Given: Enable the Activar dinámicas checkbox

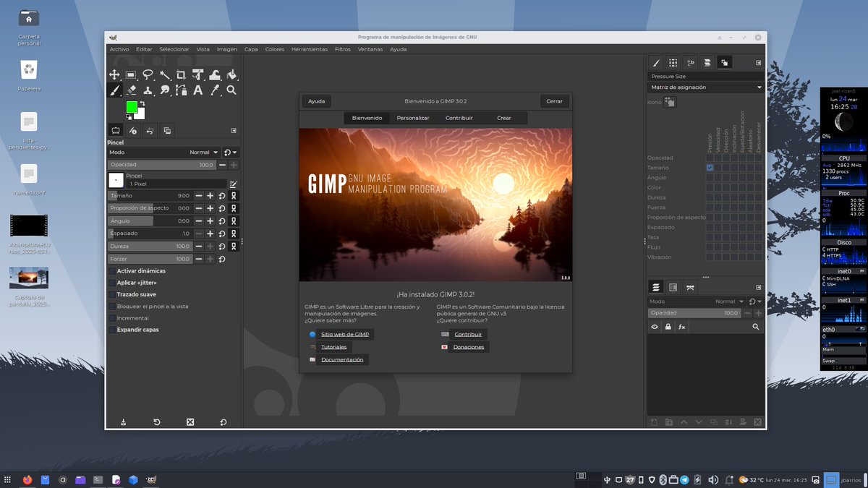Looking at the screenshot, I should 111,271.
